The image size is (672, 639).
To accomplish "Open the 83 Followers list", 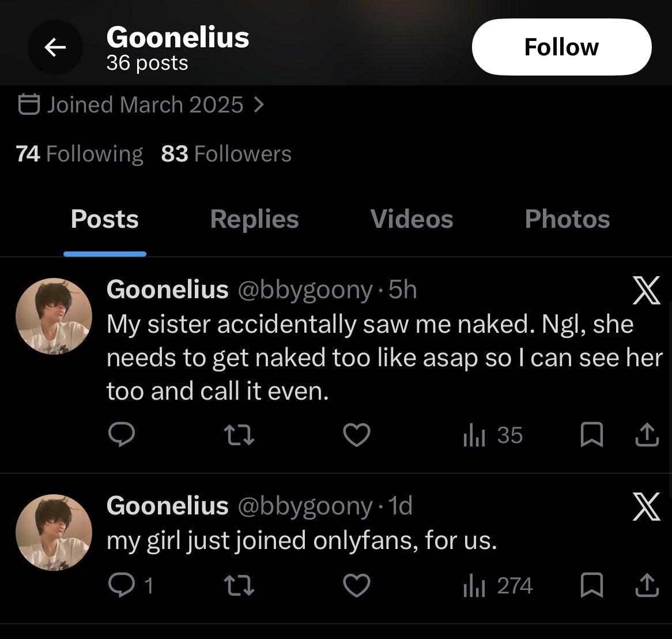I will coord(226,153).
